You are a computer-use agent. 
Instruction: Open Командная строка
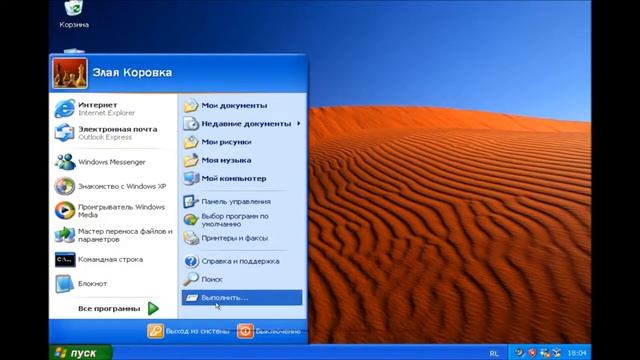[113, 260]
